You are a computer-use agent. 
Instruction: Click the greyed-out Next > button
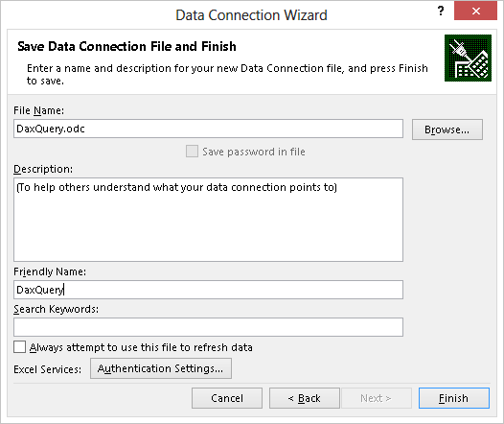(377, 398)
